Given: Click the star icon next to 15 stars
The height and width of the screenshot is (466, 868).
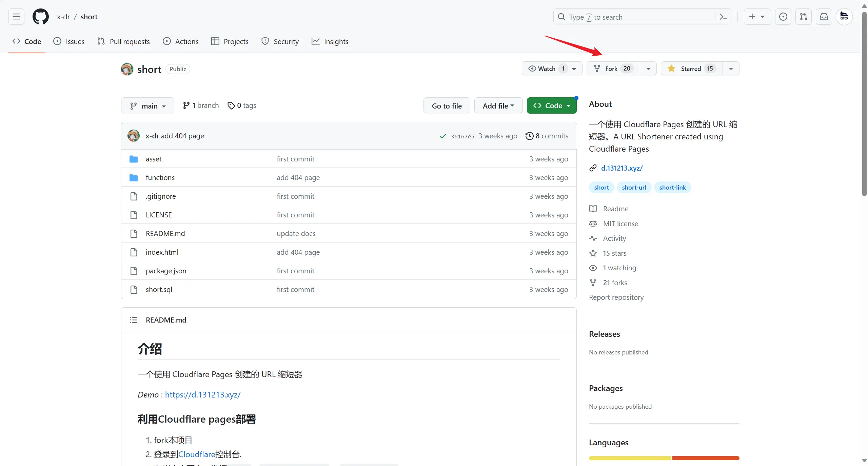Looking at the screenshot, I should click(x=593, y=253).
